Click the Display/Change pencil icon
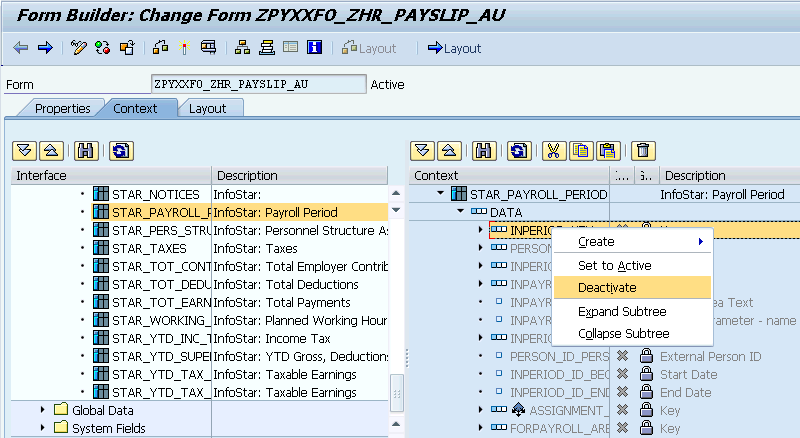The height and width of the screenshot is (438, 800). click(x=79, y=48)
